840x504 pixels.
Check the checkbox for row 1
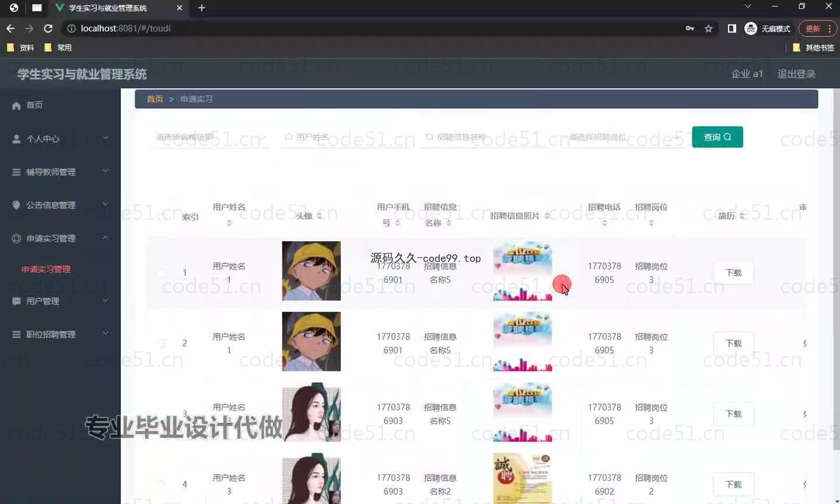[x=161, y=273]
